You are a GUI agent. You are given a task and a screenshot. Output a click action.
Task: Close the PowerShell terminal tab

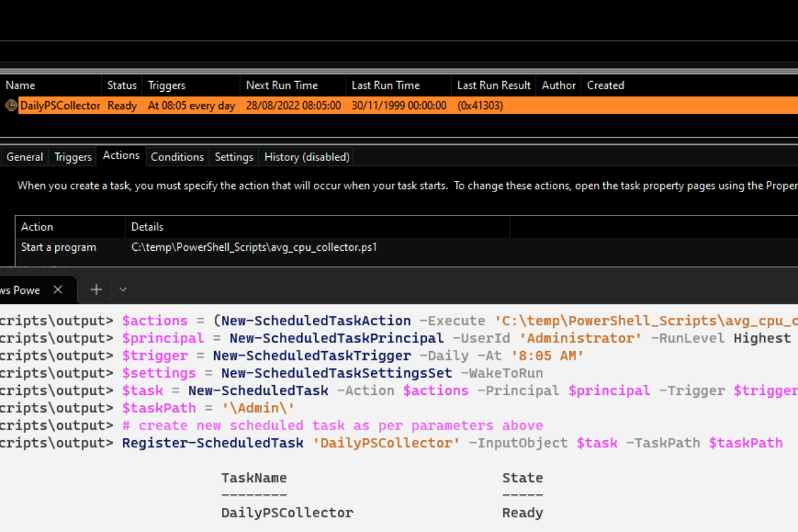[x=57, y=290]
